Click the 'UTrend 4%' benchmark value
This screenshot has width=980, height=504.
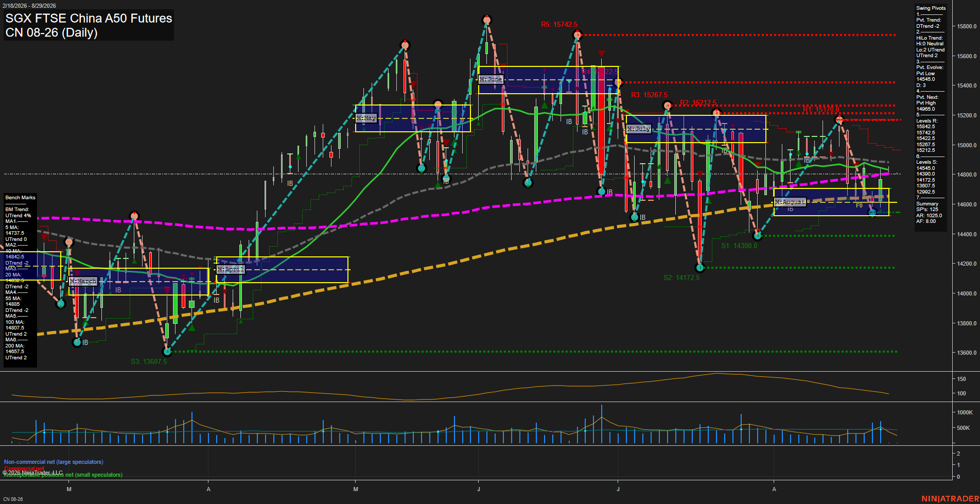pos(18,216)
